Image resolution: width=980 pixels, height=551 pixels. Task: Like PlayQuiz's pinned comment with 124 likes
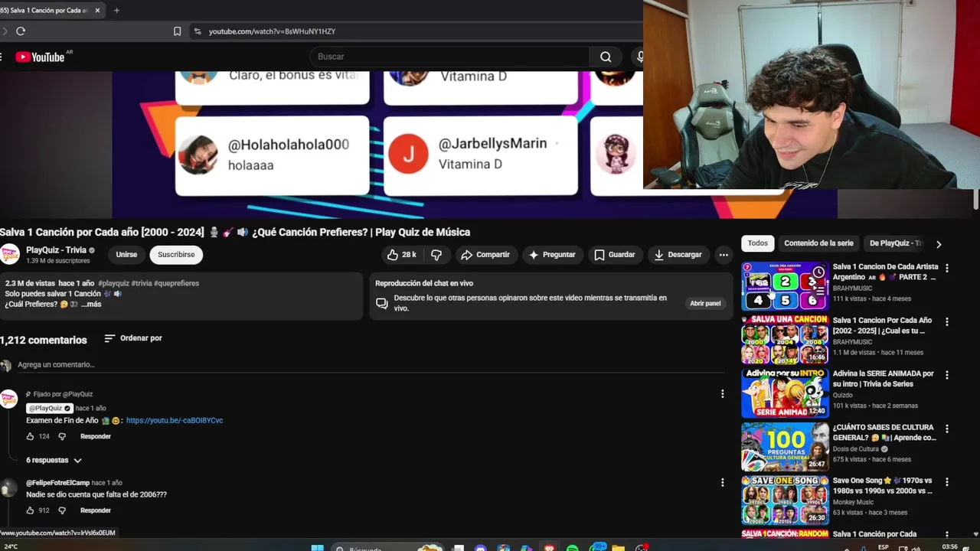[30, 436]
